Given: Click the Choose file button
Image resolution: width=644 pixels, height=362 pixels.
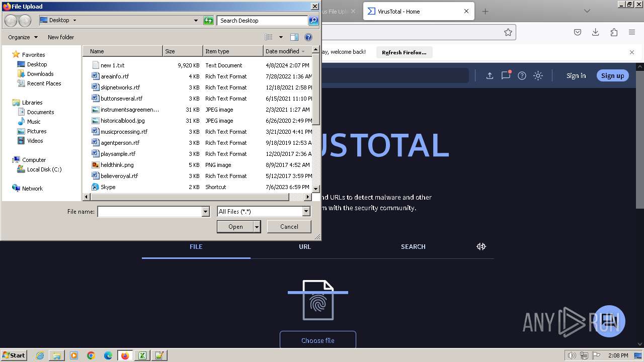Looking at the screenshot, I should coord(318,340).
